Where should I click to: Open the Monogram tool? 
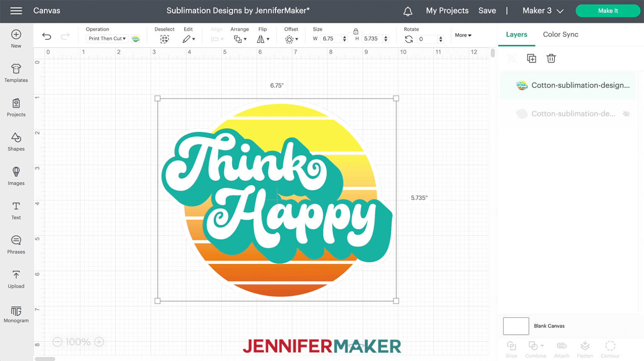pos(16,314)
